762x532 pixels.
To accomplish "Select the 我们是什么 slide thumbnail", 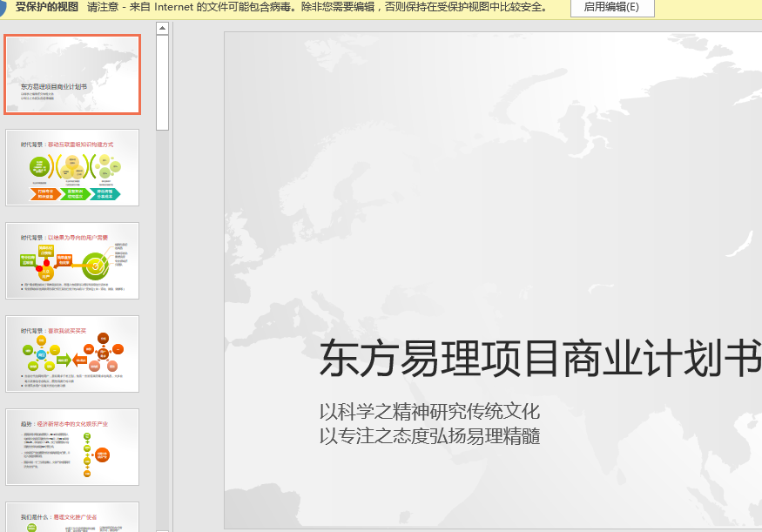I will tap(72, 516).
